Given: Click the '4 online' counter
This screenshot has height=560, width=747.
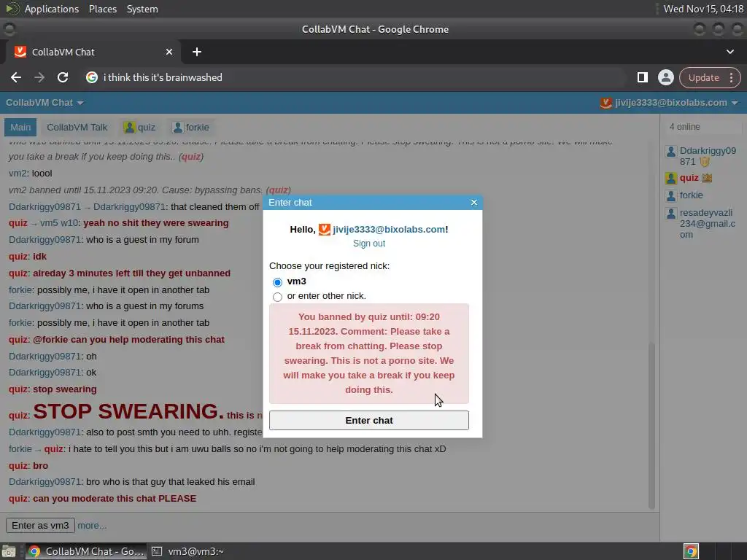Looking at the screenshot, I should click(684, 127).
